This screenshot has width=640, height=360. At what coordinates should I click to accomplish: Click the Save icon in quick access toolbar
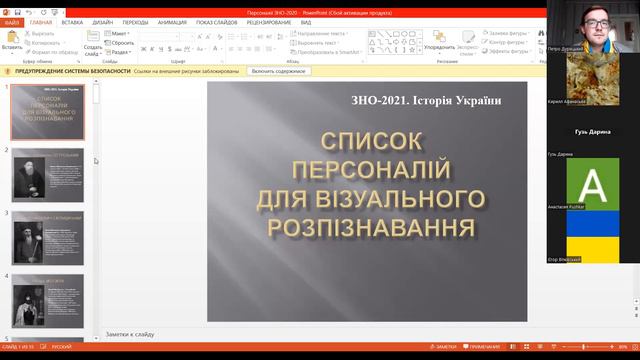tap(18, 13)
